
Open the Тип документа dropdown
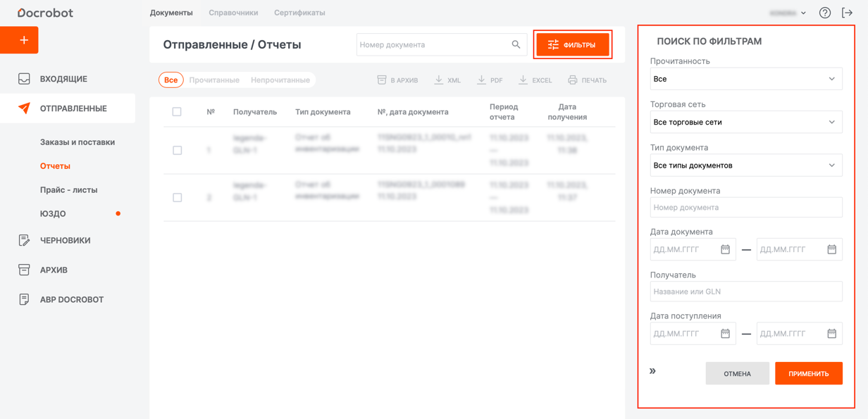(745, 165)
